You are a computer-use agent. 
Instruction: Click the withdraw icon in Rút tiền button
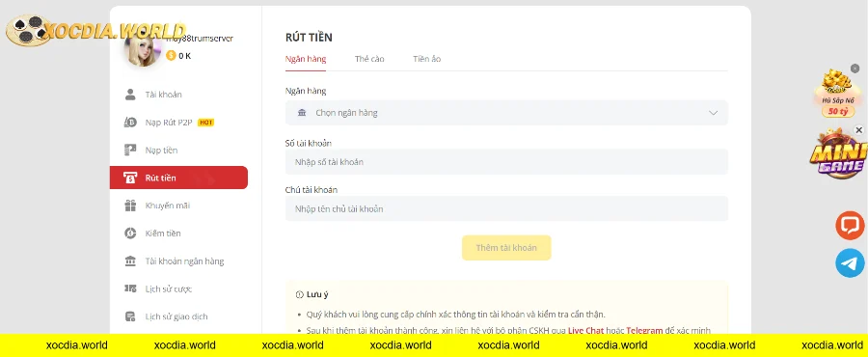[x=130, y=178]
